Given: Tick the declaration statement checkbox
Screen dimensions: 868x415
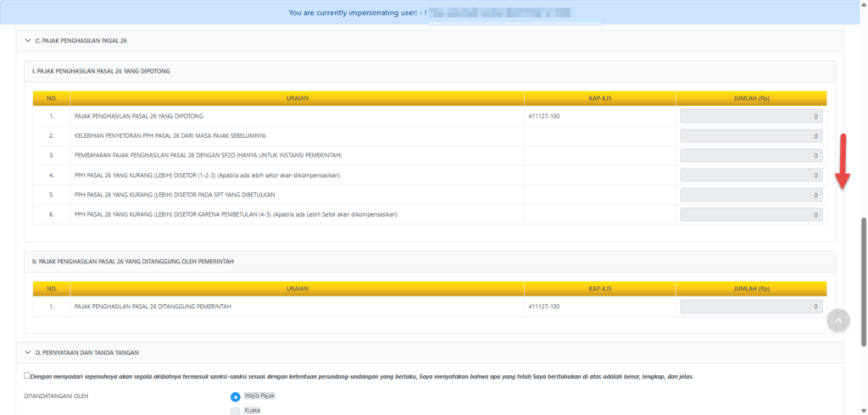Looking at the screenshot, I should click(27, 375).
